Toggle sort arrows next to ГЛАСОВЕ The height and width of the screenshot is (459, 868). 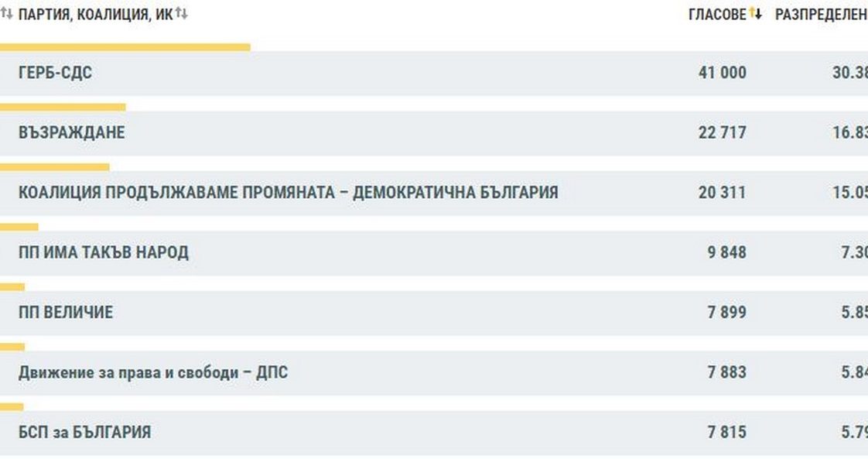[x=755, y=14]
